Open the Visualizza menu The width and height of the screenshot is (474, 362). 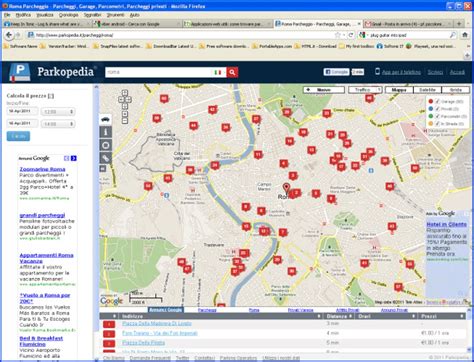click(45, 15)
